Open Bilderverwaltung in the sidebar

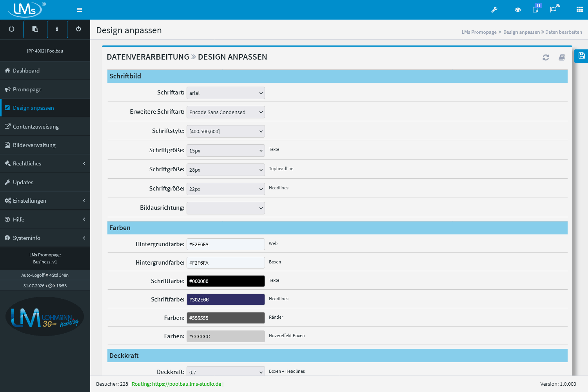coord(45,145)
